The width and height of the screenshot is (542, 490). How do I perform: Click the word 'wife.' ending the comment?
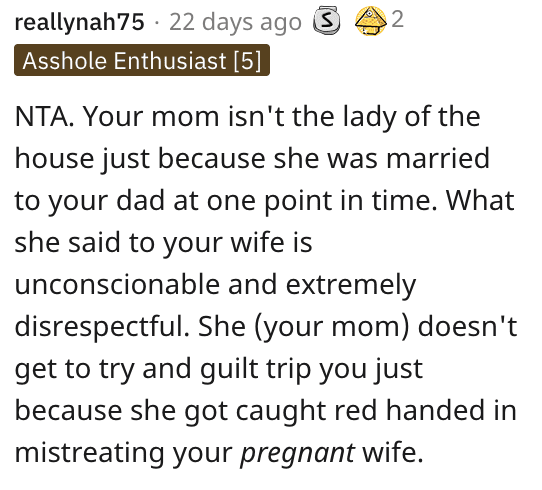tap(392, 453)
